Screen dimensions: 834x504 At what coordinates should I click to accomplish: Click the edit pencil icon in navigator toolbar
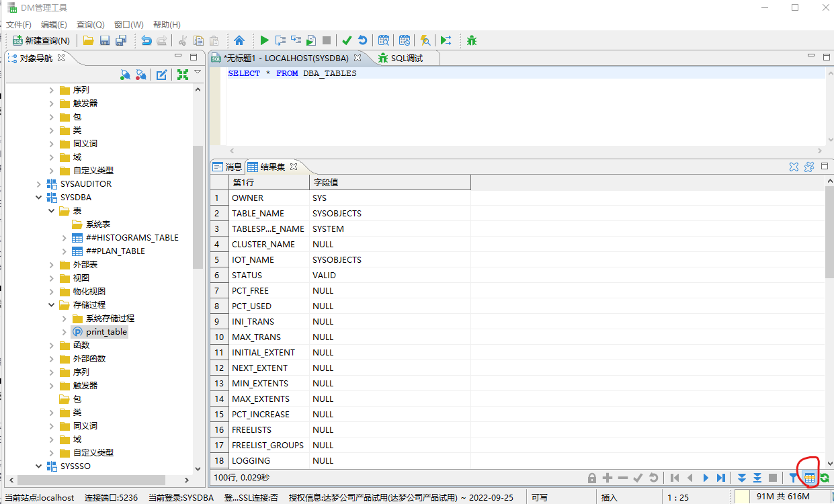(162, 75)
